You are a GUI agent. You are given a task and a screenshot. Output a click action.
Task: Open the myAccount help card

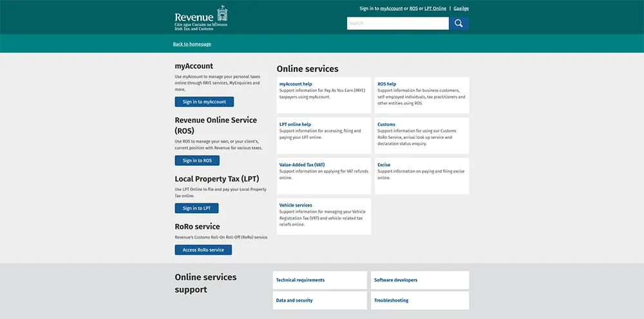[324, 95]
